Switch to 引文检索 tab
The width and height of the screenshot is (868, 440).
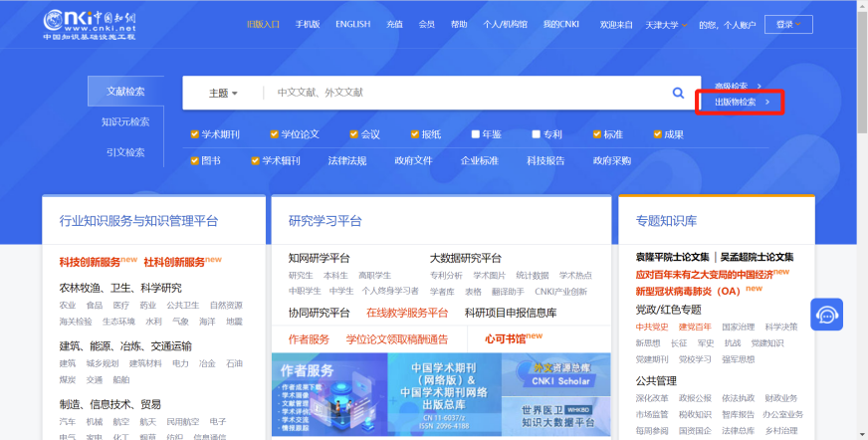(x=125, y=152)
